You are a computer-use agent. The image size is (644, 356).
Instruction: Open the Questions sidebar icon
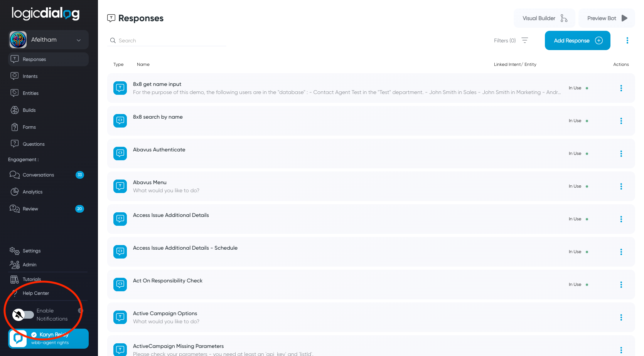pyautogui.click(x=15, y=144)
